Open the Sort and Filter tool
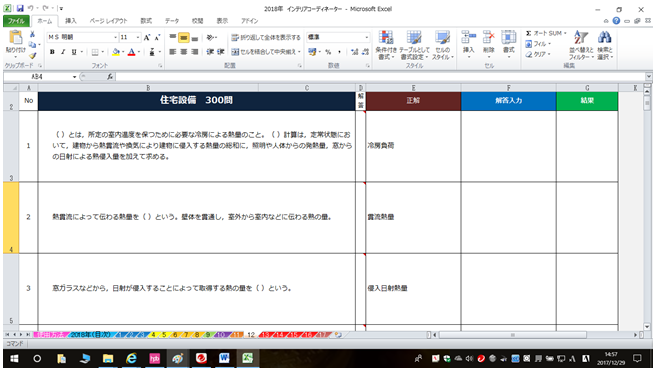Image resolution: width=654 pixels, height=370 pixels. click(581, 45)
